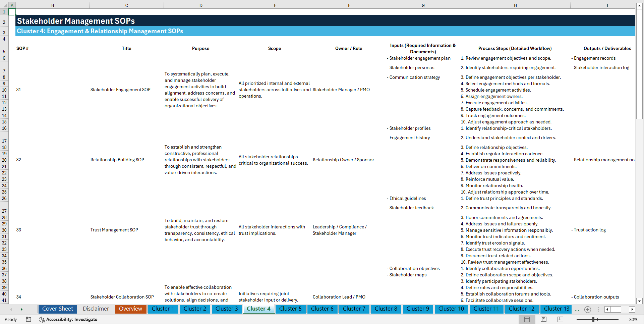The height and width of the screenshot is (324, 644).
Task: Add a new worksheet with the plus button
Action: (x=587, y=309)
